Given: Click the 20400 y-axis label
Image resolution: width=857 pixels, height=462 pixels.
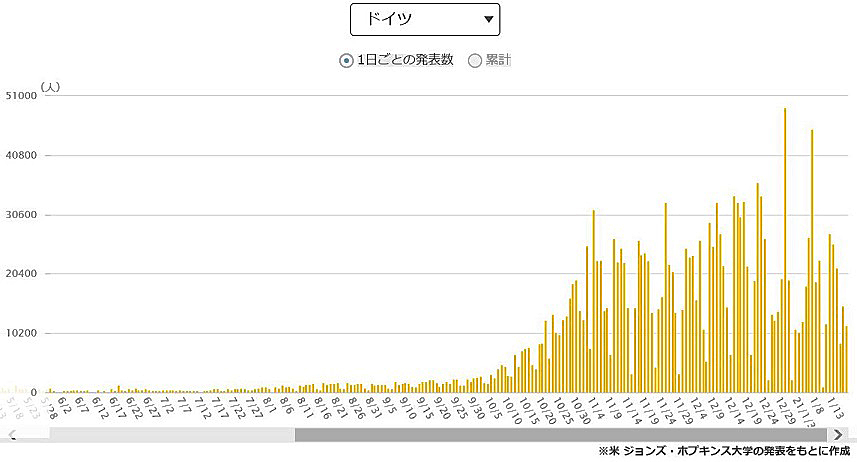Looking at the screenshot, I should tap(21, 274).
